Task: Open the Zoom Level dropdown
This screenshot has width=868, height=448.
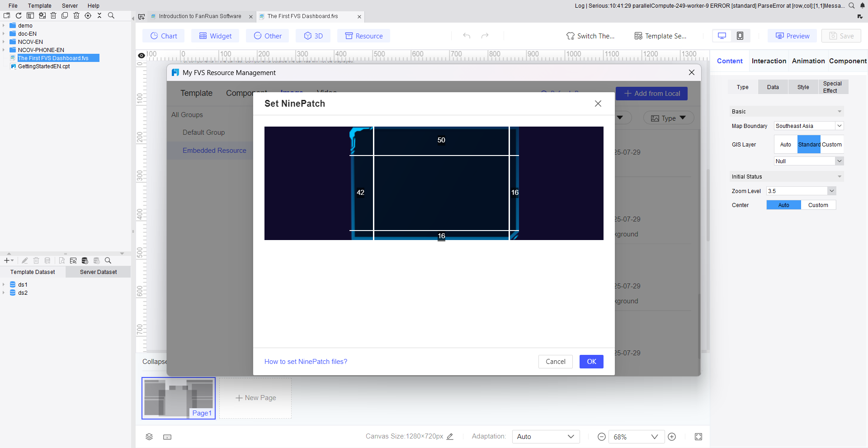Action: (831, 191)
